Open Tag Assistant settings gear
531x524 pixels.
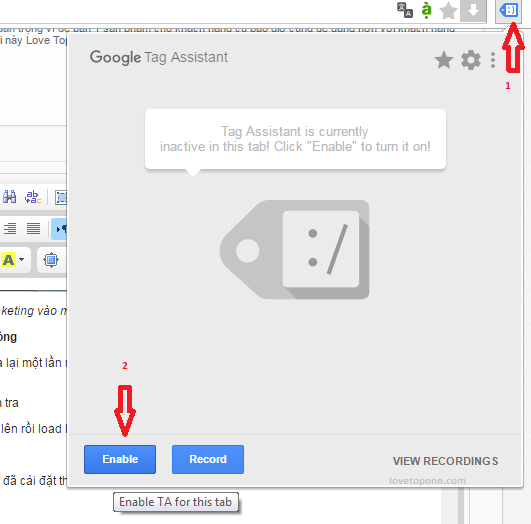coord(471,60)
